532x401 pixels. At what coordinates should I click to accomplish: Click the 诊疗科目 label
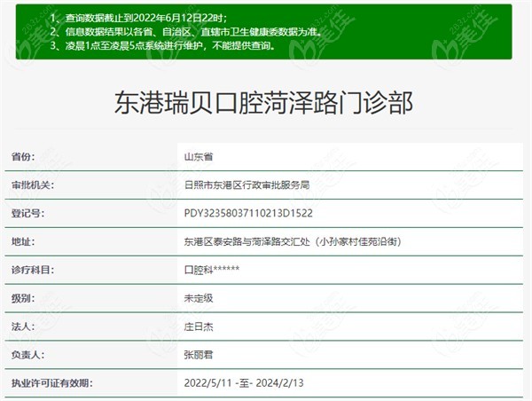point(32,270)
